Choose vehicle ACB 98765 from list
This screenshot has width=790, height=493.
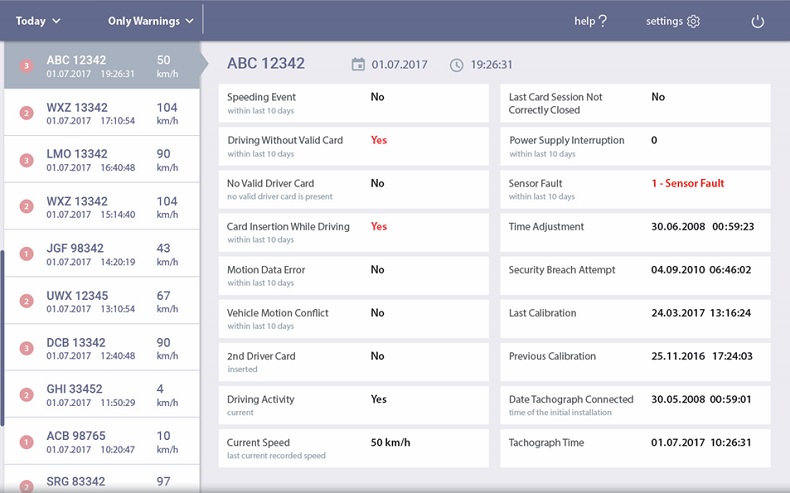pos(100,442)
